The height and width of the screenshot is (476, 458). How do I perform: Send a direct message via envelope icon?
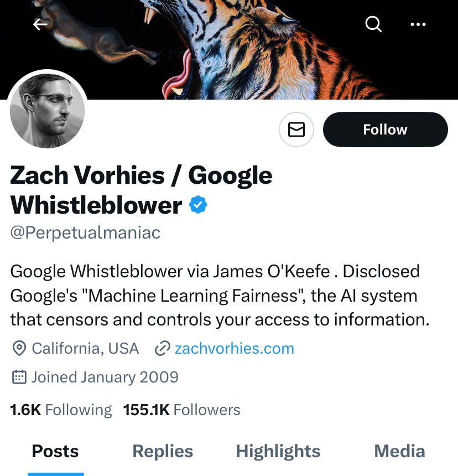click(296, 130)
